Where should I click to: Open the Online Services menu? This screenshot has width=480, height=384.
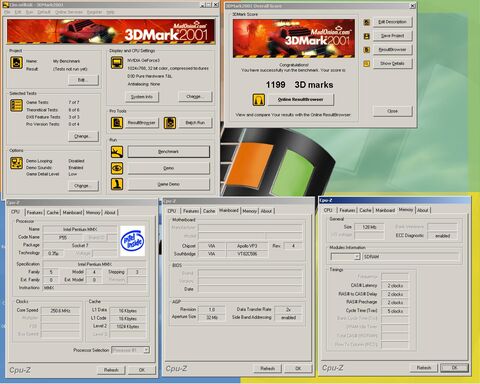click(x=69, y=12)
